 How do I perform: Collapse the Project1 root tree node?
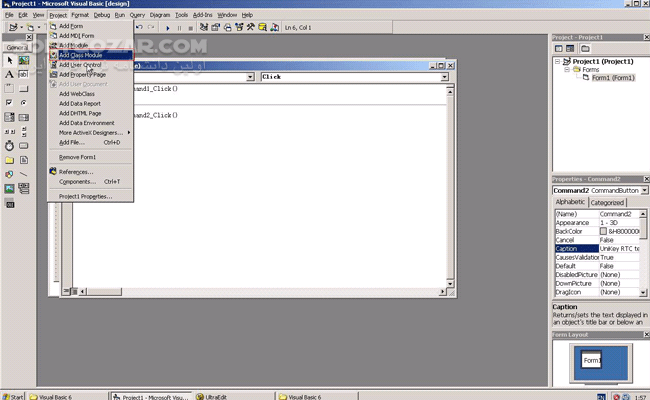[x=558, y=60]
